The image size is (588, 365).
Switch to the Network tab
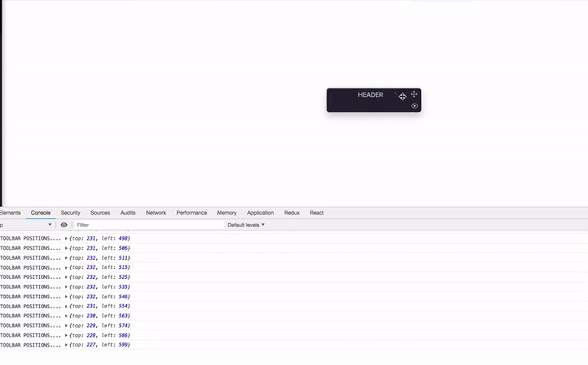tap(156, 213)
